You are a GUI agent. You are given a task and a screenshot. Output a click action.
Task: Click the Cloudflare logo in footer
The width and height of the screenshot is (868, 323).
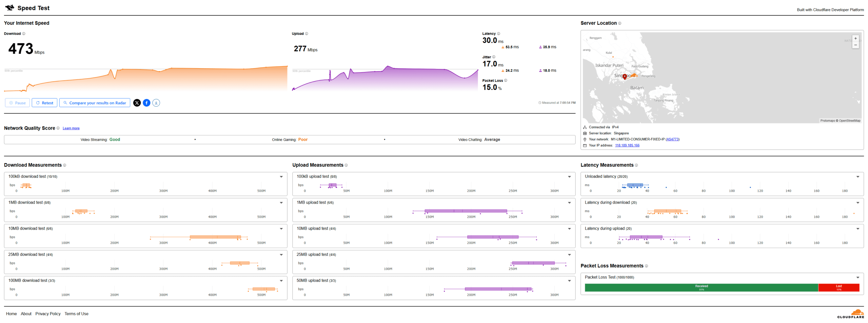pyautogui.click(x=850, y=313)
